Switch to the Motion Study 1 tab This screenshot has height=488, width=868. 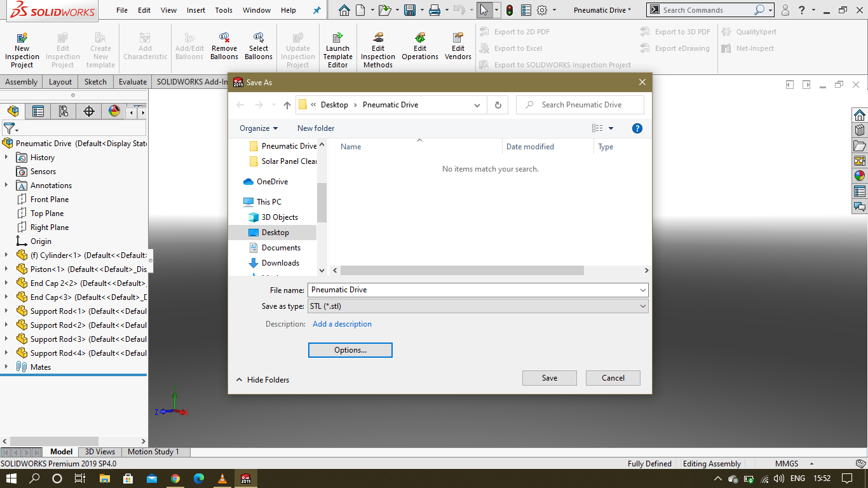[x=154, y=452]
